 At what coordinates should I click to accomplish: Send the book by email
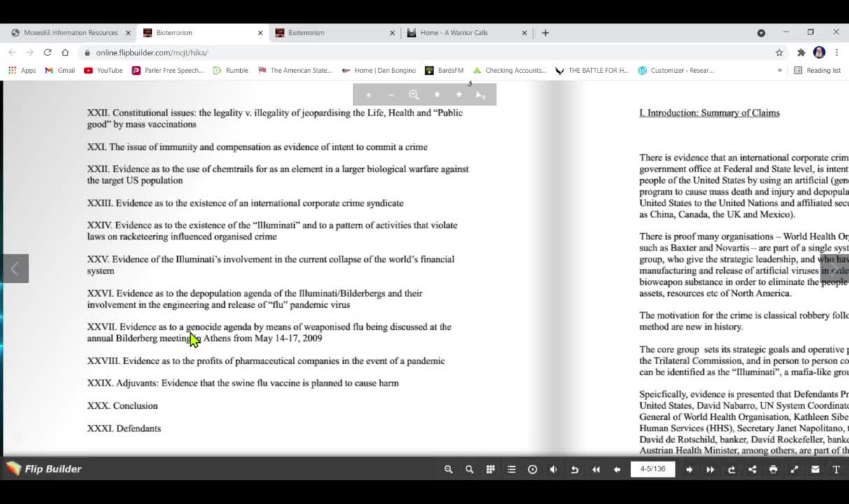pos(815,469)
